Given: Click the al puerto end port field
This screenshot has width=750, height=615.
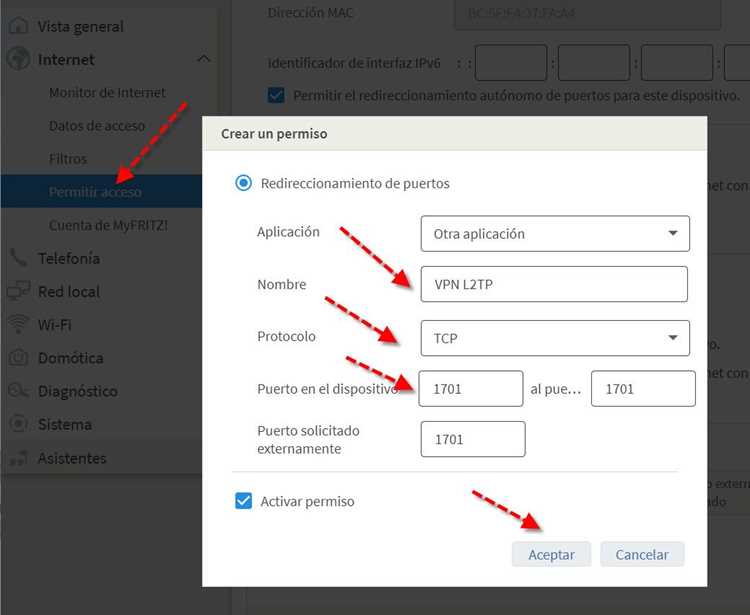Looking at the screenshot, I should click(643, 388).
